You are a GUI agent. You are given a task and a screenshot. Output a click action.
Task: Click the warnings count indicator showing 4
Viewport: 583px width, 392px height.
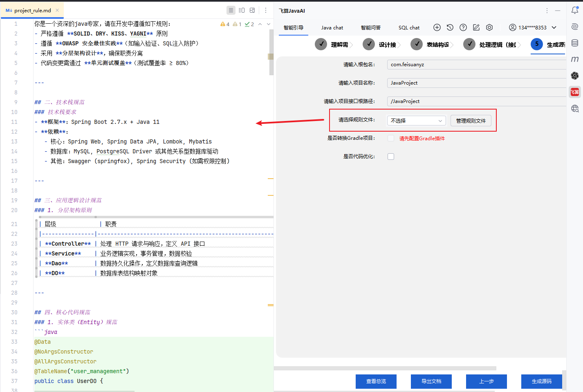coord(225,24)
